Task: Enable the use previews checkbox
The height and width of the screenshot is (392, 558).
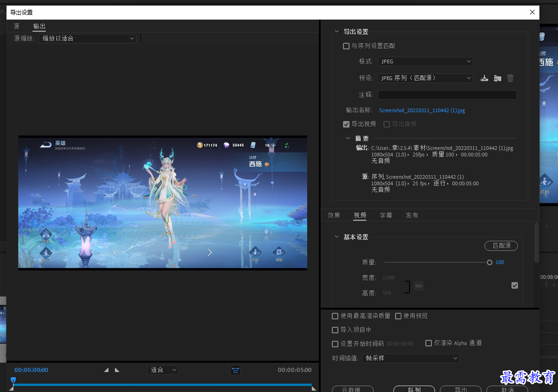Action: [x=398, y=316]
